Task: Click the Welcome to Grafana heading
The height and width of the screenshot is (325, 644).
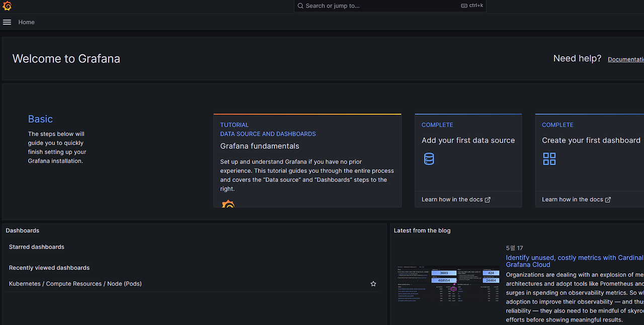Action: click(66, 59)
